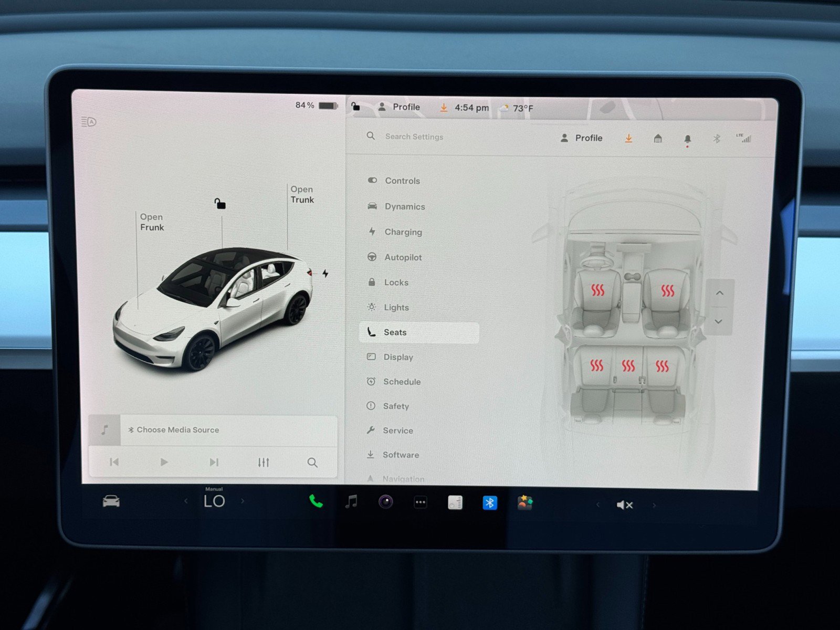840x630 pixels.
Task: Open the phone app from the launcher
Action: pos(317,502)
